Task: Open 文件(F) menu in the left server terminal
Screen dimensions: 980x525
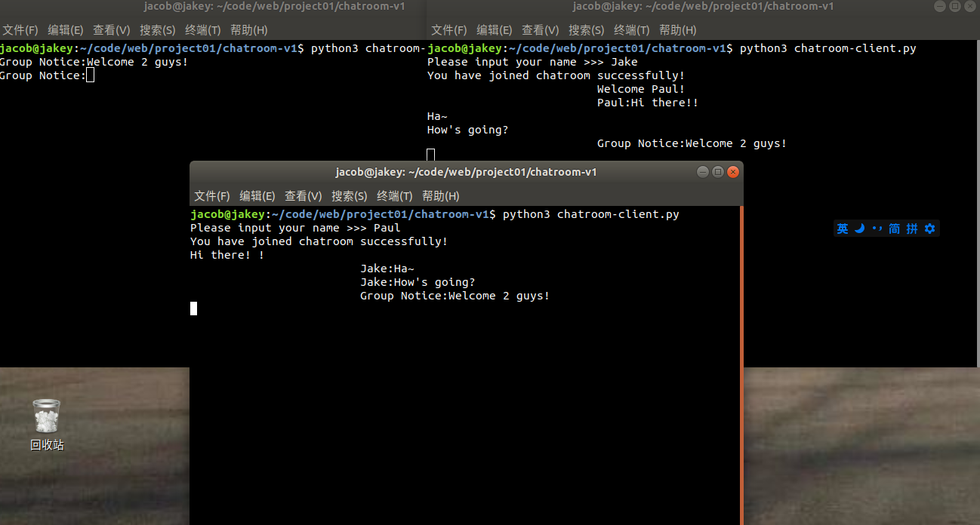Action: coord(20,30)
